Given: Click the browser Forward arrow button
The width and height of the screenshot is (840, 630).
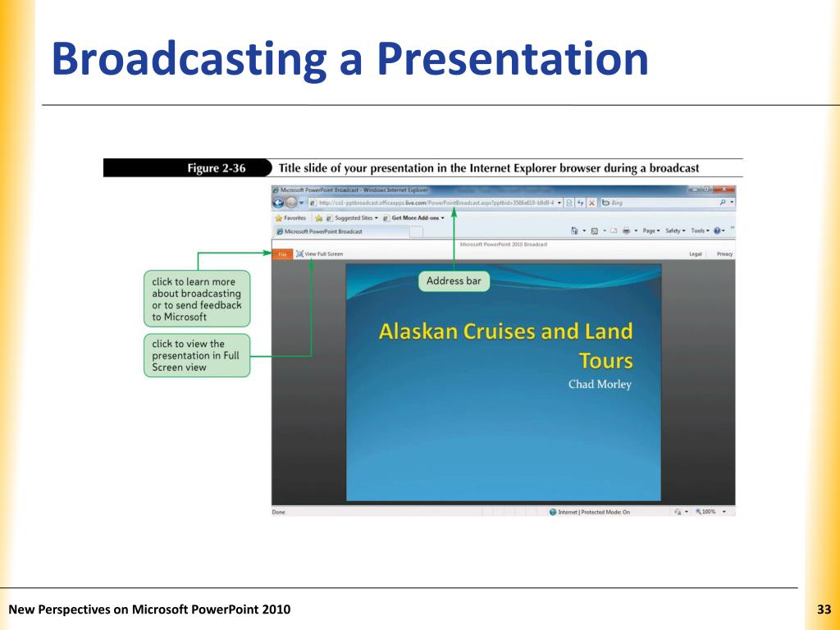Looking at the screenshot, I should click(x=291, y=203).
